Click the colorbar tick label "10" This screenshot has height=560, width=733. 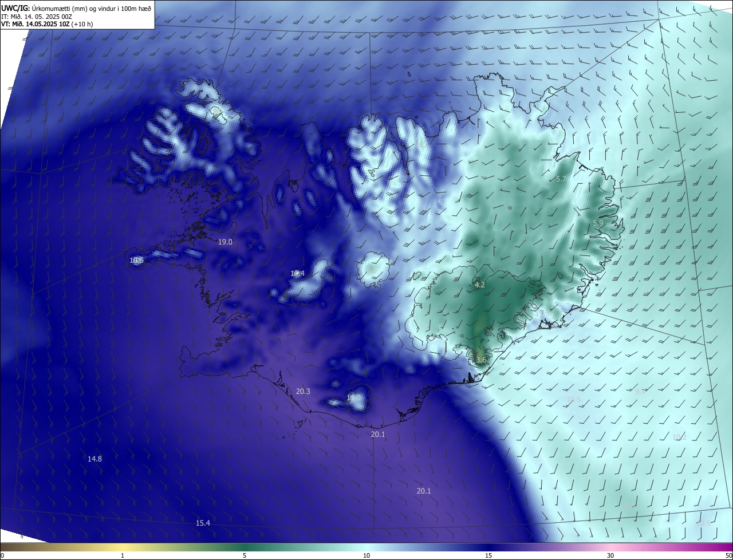pyautogui.click(x=366, y=555)
